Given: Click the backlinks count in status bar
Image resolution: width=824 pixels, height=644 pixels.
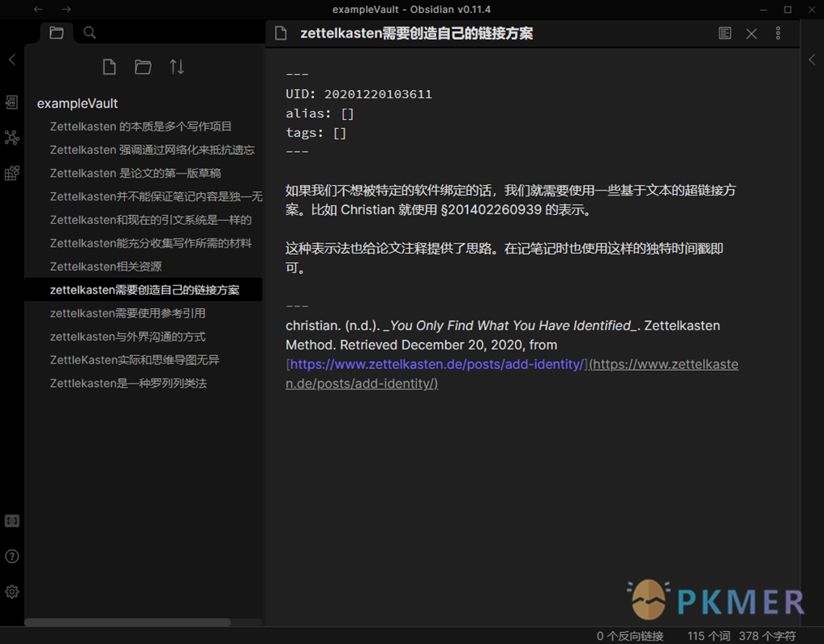Looking at the screenshot, I should (x=629, y=636).
